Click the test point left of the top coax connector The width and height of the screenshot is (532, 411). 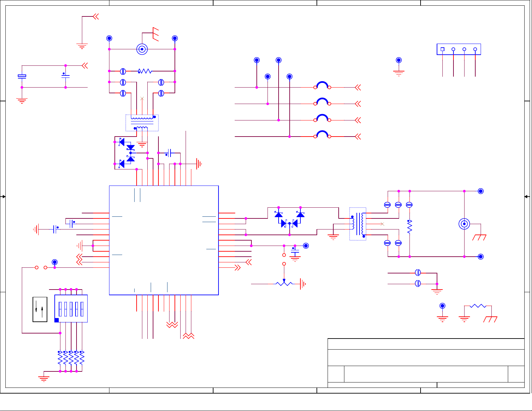(109, 39)
